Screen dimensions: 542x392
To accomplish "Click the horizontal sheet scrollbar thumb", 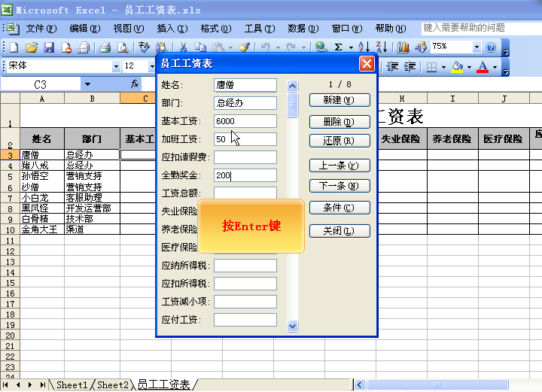I will click(437, 384).
